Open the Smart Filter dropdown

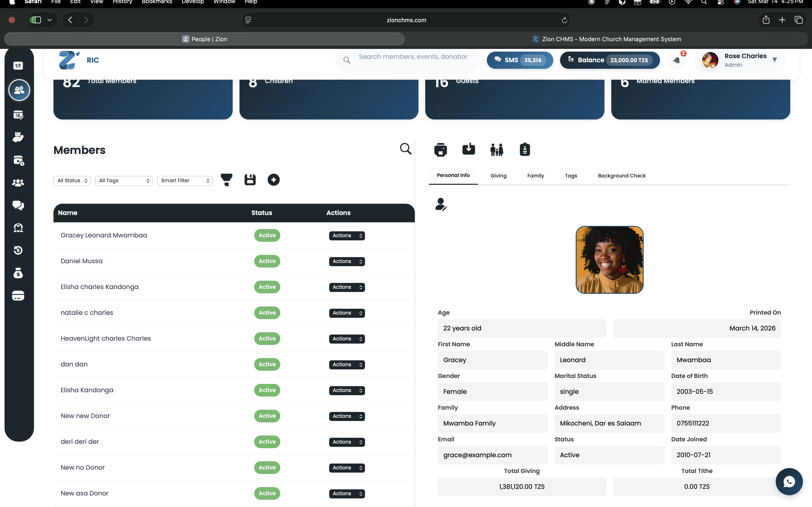tap(185, 180)
